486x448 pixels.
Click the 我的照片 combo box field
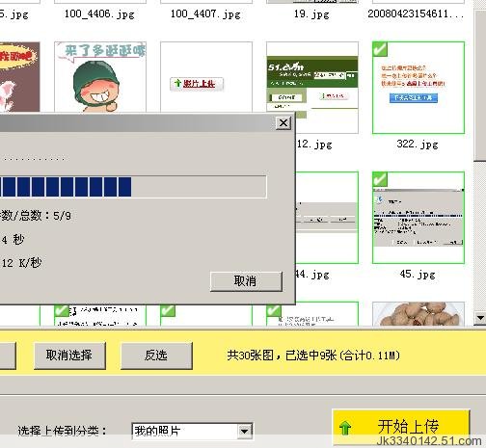click(x=192, y=431)
